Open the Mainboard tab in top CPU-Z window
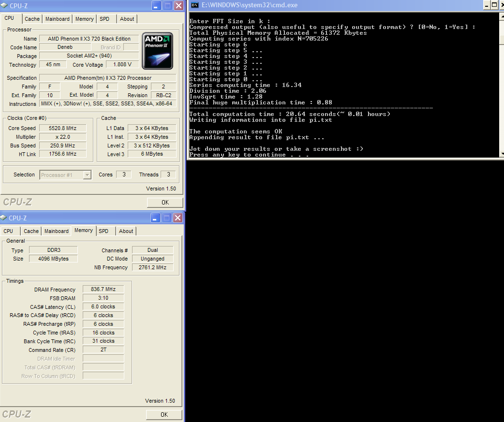 pos(57,19)
